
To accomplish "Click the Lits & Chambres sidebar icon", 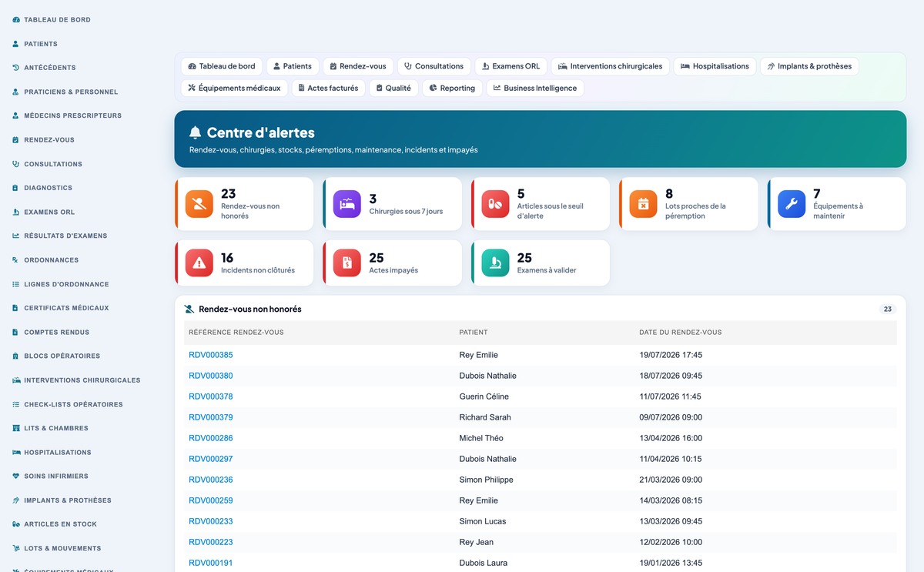I will [16, 428].
